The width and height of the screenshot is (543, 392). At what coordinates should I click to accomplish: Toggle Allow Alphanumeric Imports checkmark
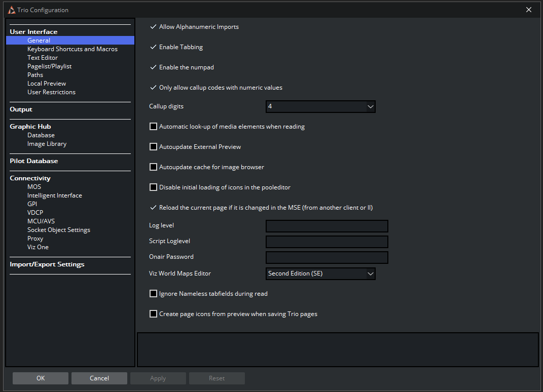[x=153, y=27]
